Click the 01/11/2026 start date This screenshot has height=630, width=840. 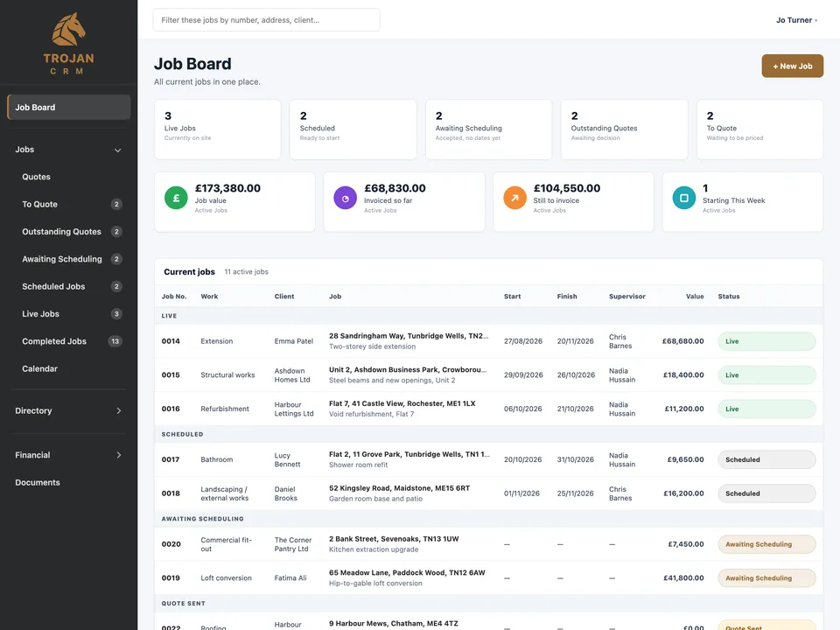(x=521, y=493)
